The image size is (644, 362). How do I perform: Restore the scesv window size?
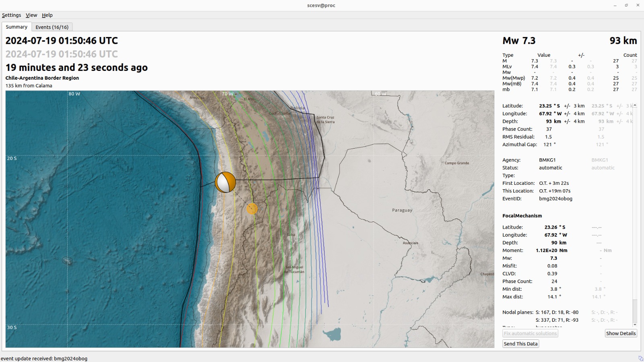click(626, 5)
